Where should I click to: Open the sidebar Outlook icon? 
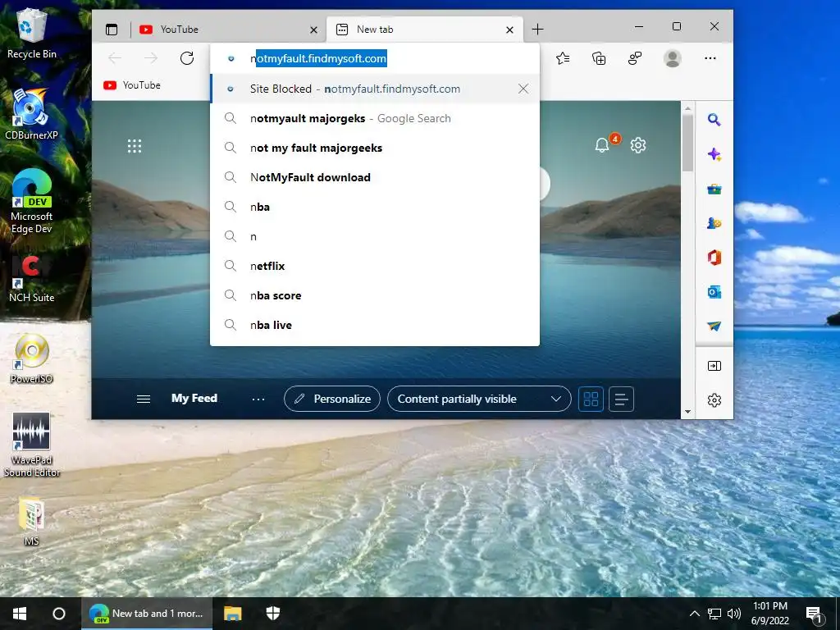(714, 292)
